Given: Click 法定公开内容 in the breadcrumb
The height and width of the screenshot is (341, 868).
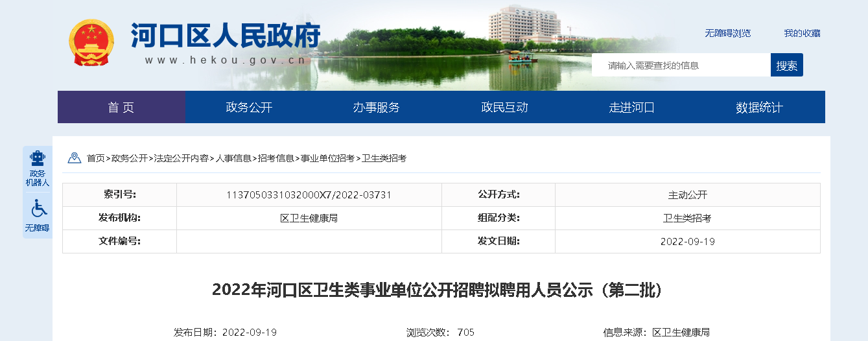Looking at the screenshot, I should [x=182, y=158].
